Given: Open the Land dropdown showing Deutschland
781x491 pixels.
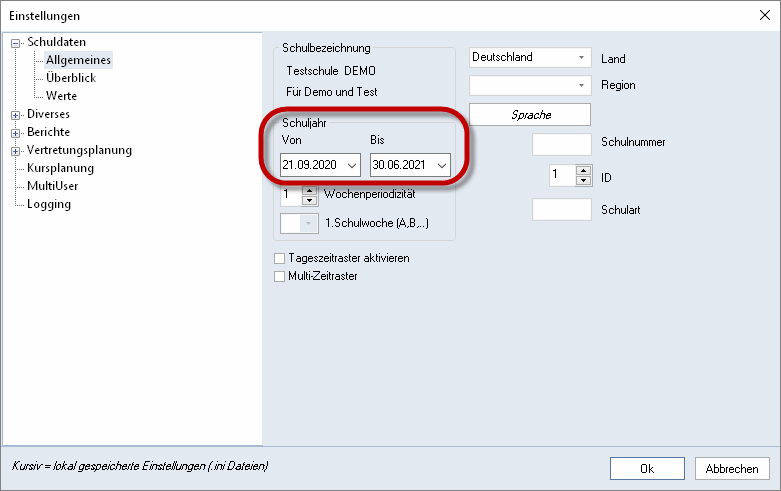Looking at the screenshot, I should pos(581,57).
